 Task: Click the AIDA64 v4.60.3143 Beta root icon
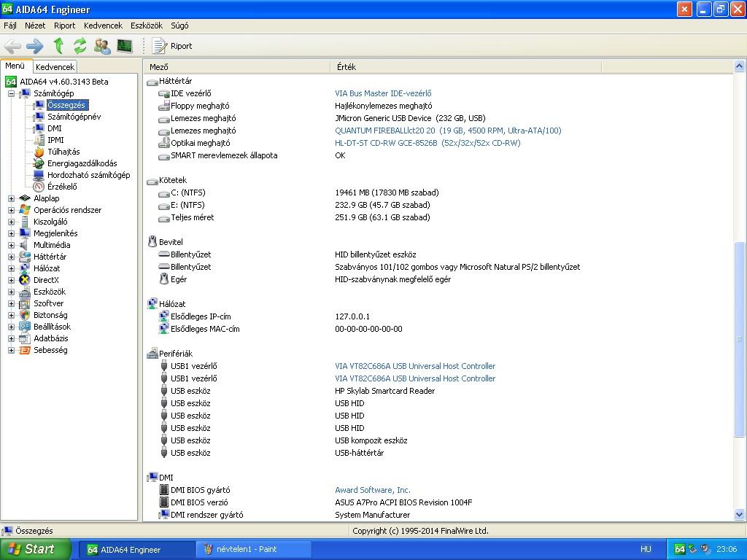tap(11, 82)
